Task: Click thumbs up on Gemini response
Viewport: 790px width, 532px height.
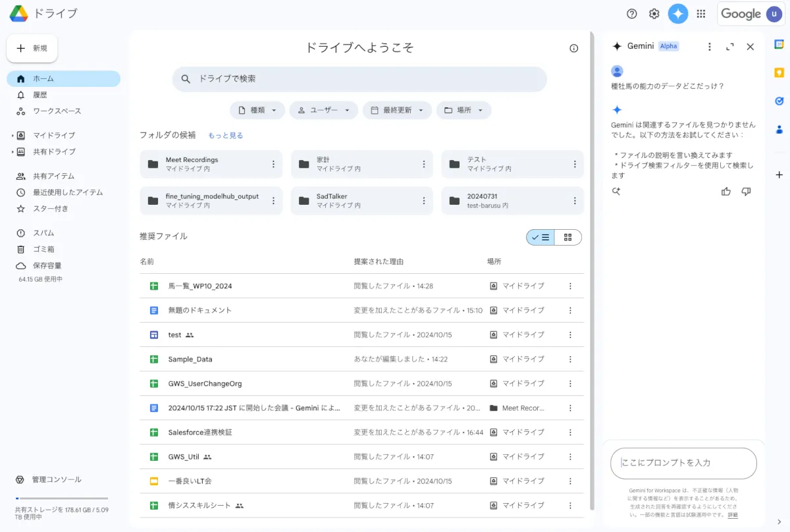Action: [726, 192]
